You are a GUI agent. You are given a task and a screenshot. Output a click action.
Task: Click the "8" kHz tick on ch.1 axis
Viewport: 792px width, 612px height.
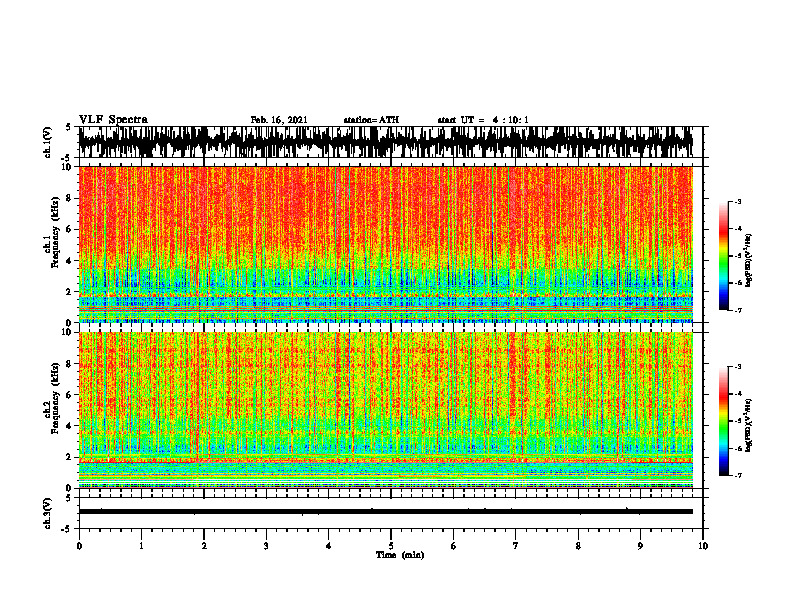70,198
